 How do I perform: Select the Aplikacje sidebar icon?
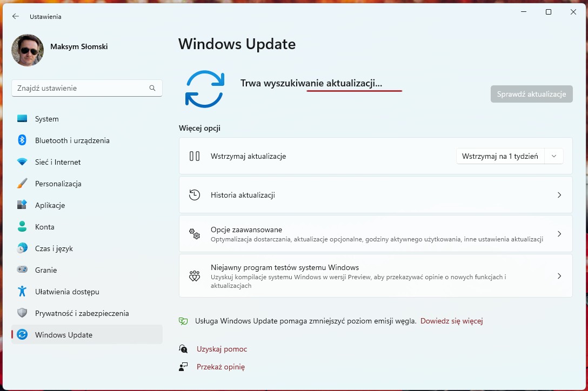[22, 205]
